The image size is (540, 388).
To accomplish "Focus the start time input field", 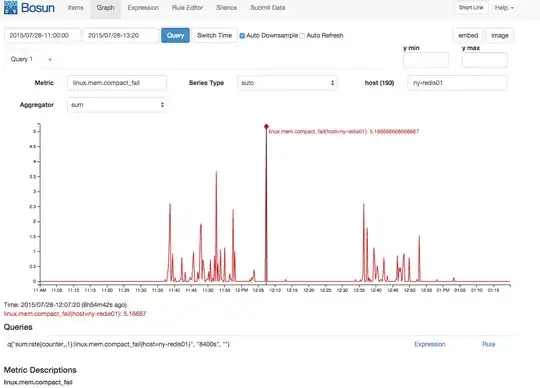I will 42,35.
